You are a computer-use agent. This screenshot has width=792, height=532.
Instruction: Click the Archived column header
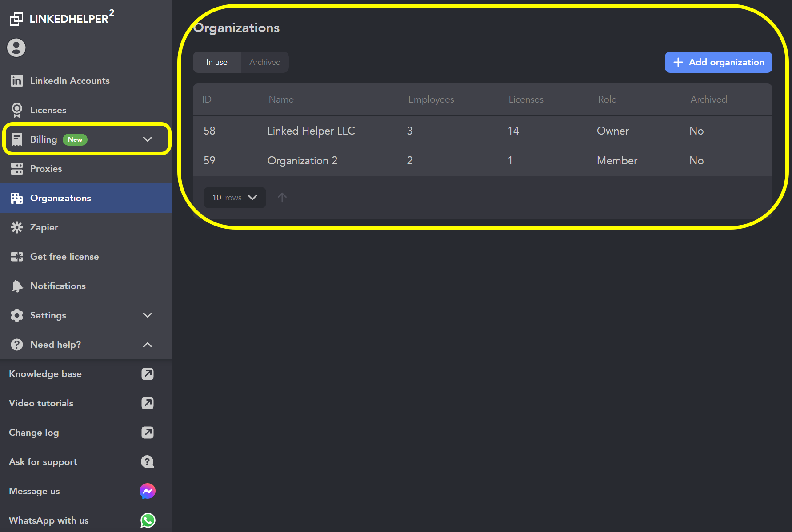point(708,99)
